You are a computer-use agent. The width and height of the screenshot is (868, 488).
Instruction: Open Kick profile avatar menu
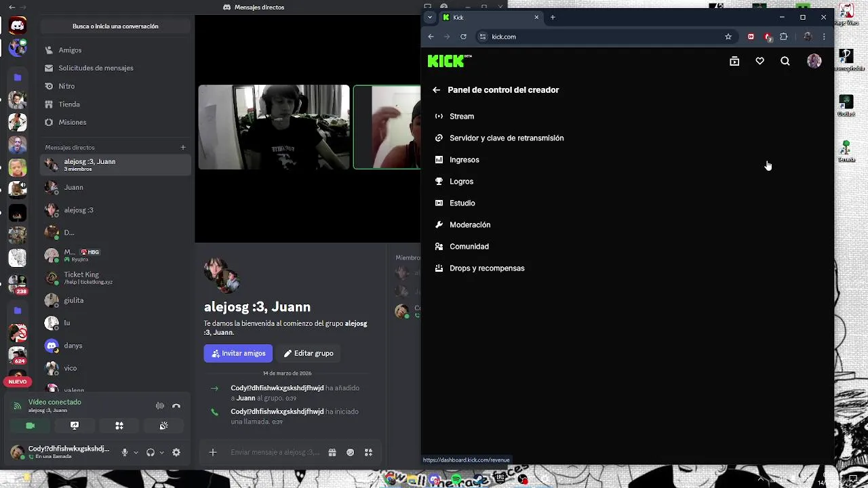[814, 61]
